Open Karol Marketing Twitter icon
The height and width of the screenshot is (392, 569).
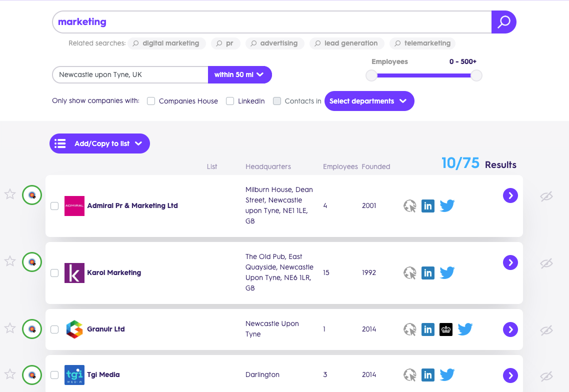447,273
